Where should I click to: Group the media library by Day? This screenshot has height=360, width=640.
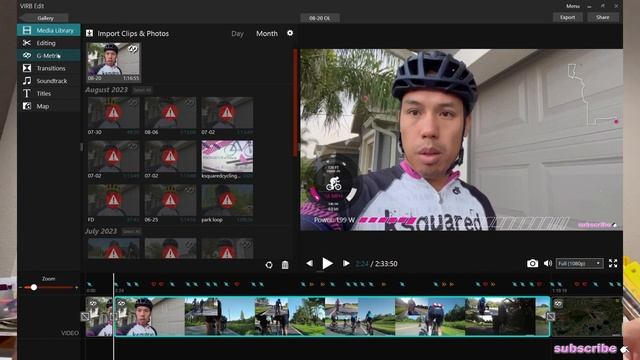[237, 33]
